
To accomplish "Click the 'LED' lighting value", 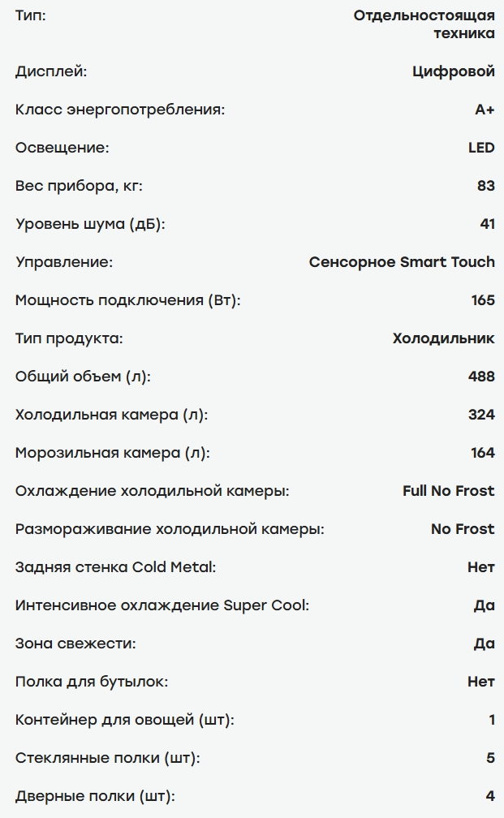I will 481,148.
